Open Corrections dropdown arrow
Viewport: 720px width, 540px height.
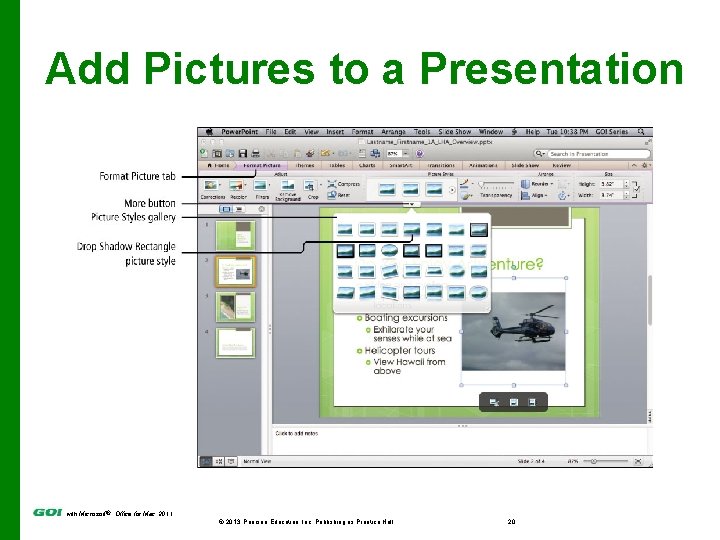coord(220,186)
